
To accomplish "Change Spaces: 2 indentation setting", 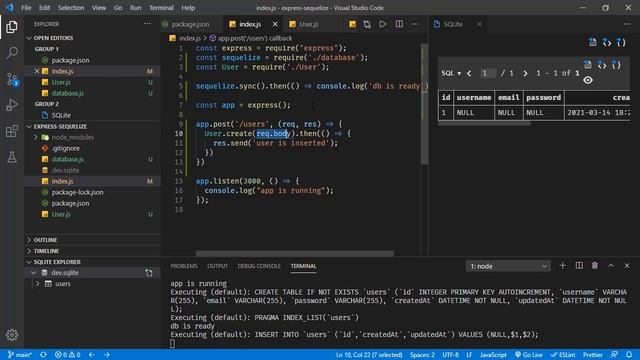I will (422, 355).
